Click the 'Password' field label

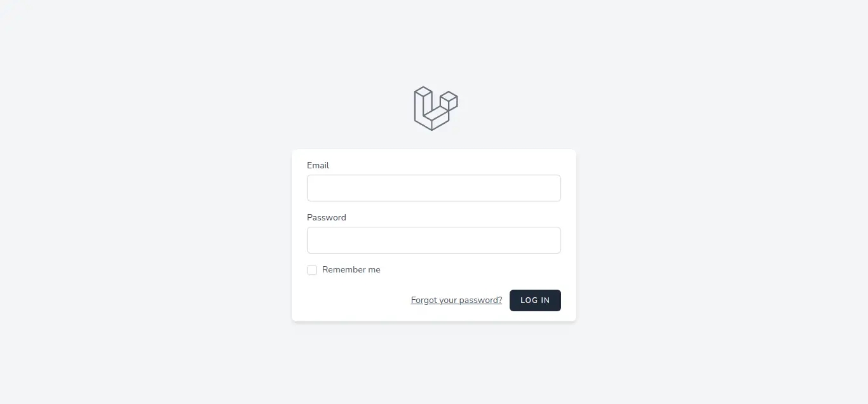pyautogui.click(x=326, y=217)
